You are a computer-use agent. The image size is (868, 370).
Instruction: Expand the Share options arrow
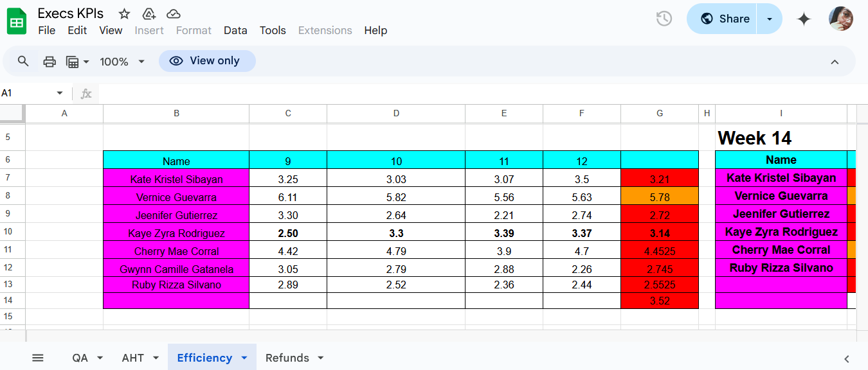(x=770, y=19)
